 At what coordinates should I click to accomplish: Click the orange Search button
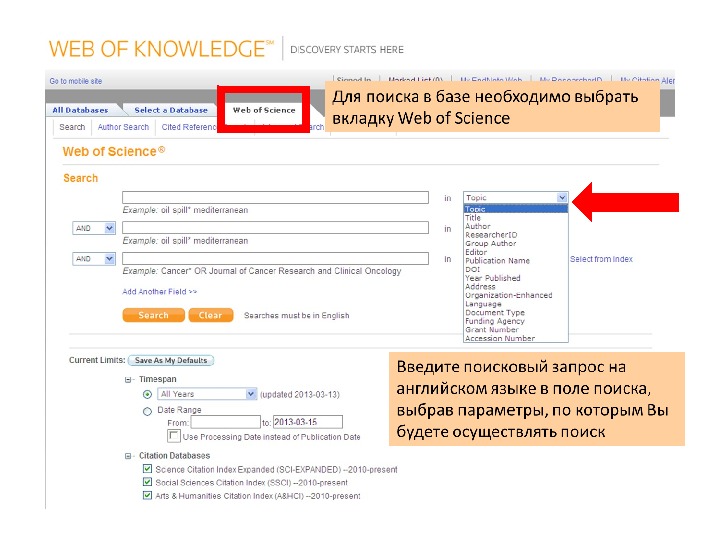pos(153,315)
